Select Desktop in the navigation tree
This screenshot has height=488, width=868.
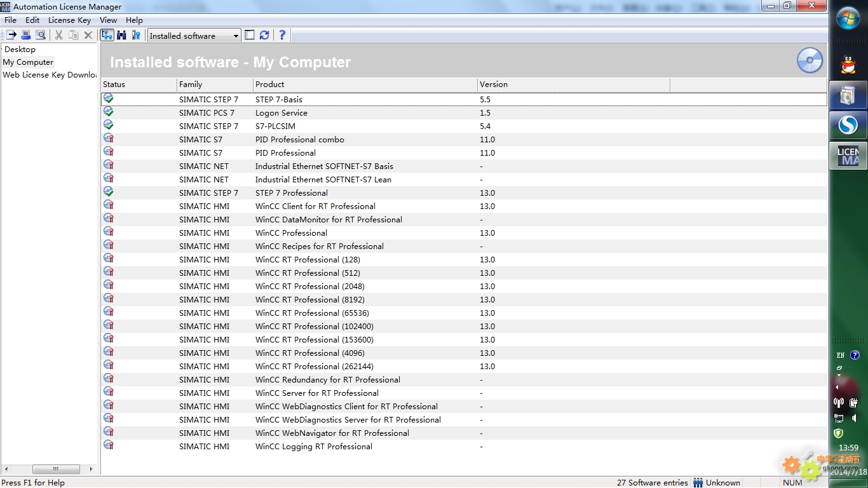point(20,50)
